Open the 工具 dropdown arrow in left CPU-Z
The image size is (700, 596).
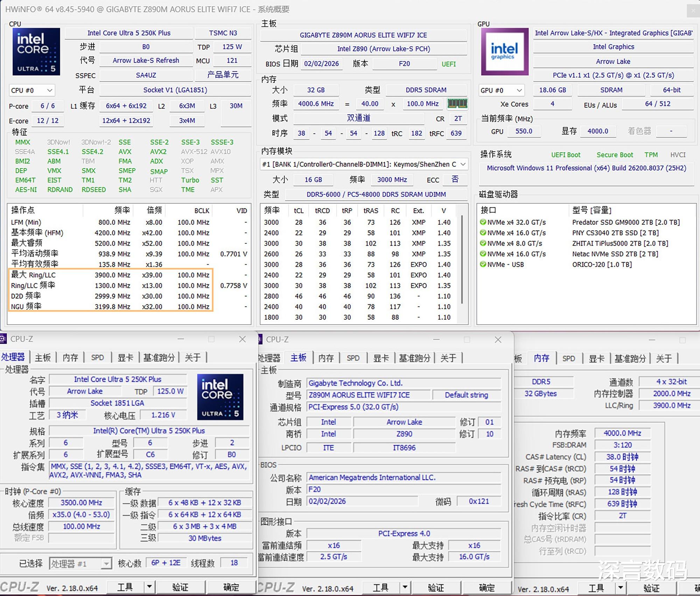149,587
